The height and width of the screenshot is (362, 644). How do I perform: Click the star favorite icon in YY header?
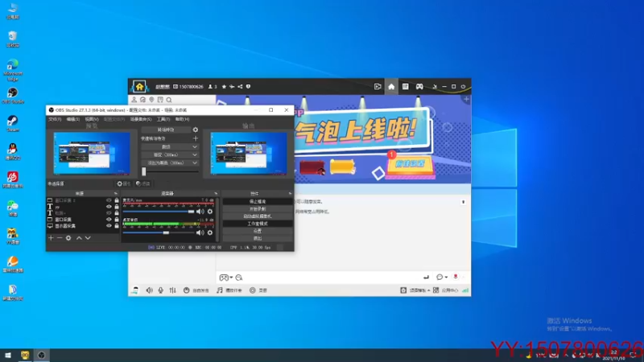[x=224, y=87]
